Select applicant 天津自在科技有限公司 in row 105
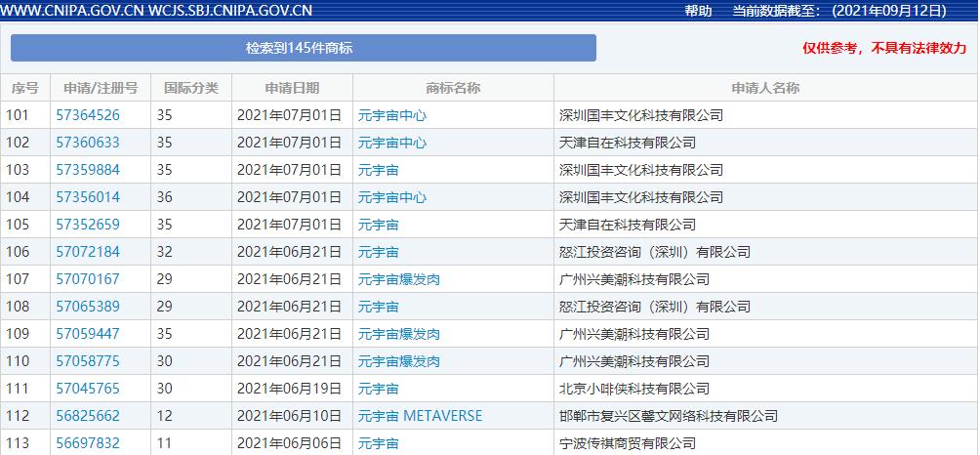Screen dimensions: 980x455 click(628, 225)
